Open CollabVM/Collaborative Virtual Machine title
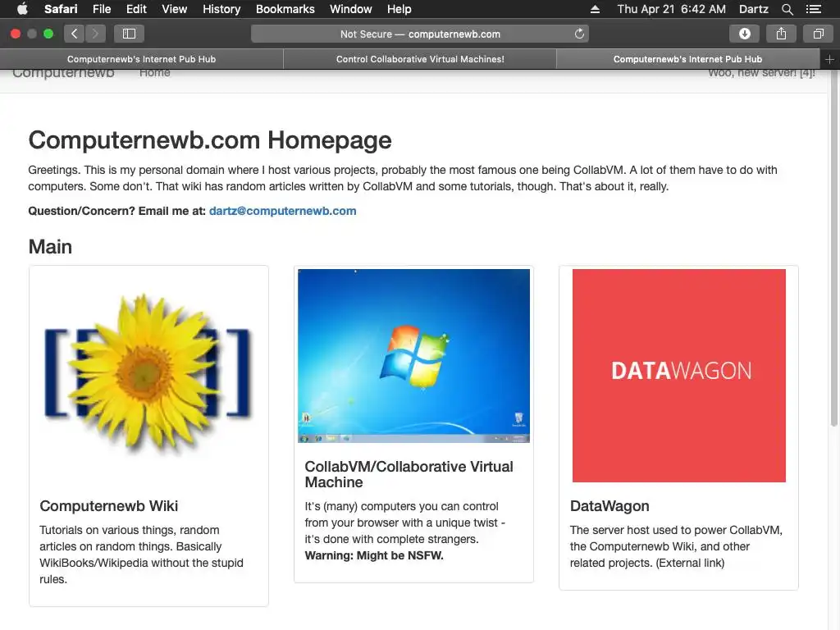Screen dimensions: 840x630 pos(409,474)
